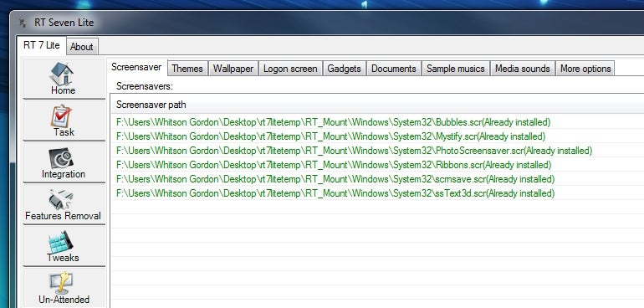Select the PhotoScreensaver.scr row
The height and width of the screenshot is (308, 644).
click(377, 151)
